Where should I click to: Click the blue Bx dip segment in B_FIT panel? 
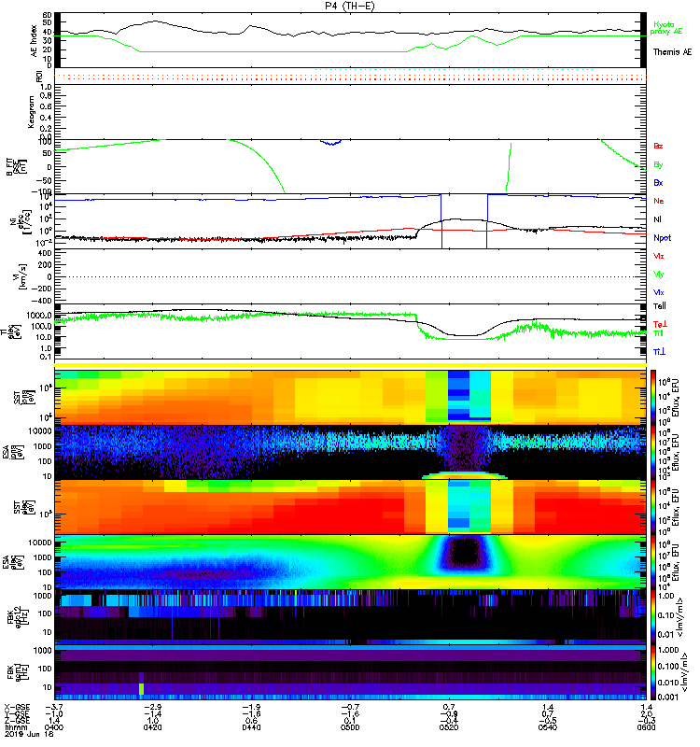coord(331,142)
